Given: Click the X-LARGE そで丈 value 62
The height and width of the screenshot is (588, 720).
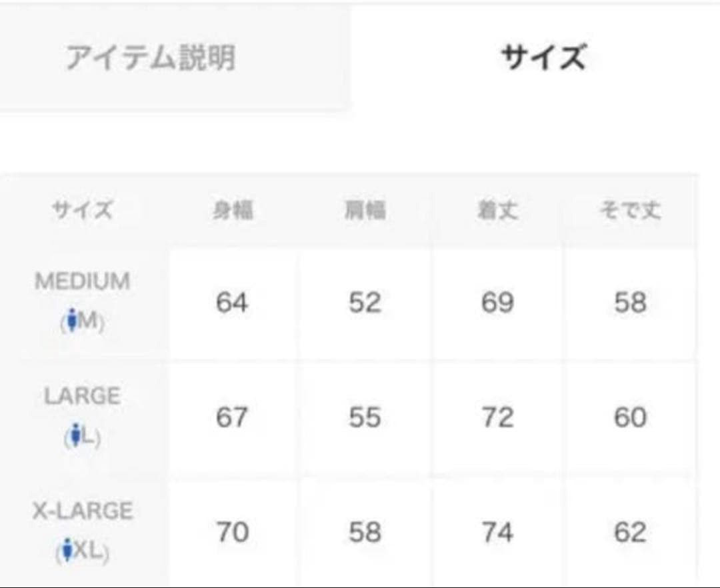Looking at the screenshot, I should [x=630, y=532].
